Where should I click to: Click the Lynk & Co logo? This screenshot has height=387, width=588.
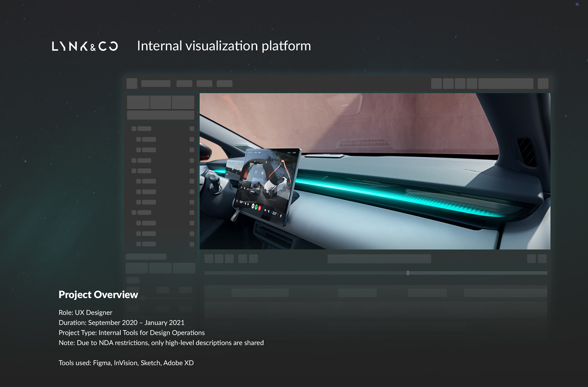tap(85, 46)
